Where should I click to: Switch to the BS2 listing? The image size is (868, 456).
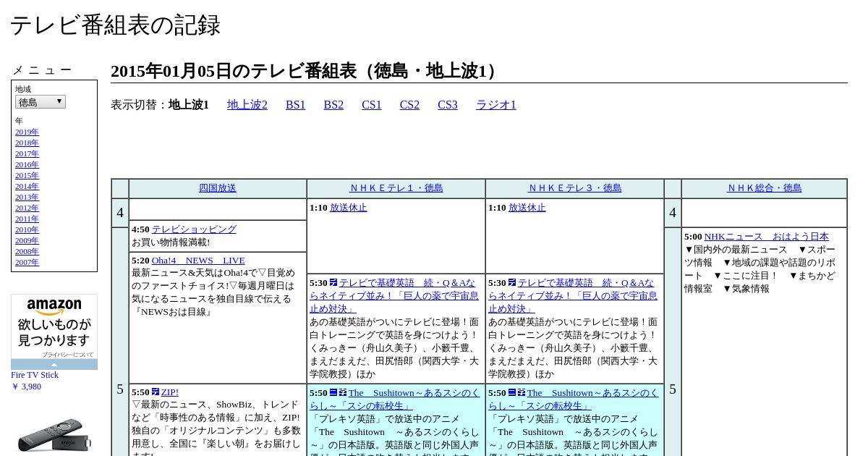tap(333, 105)
